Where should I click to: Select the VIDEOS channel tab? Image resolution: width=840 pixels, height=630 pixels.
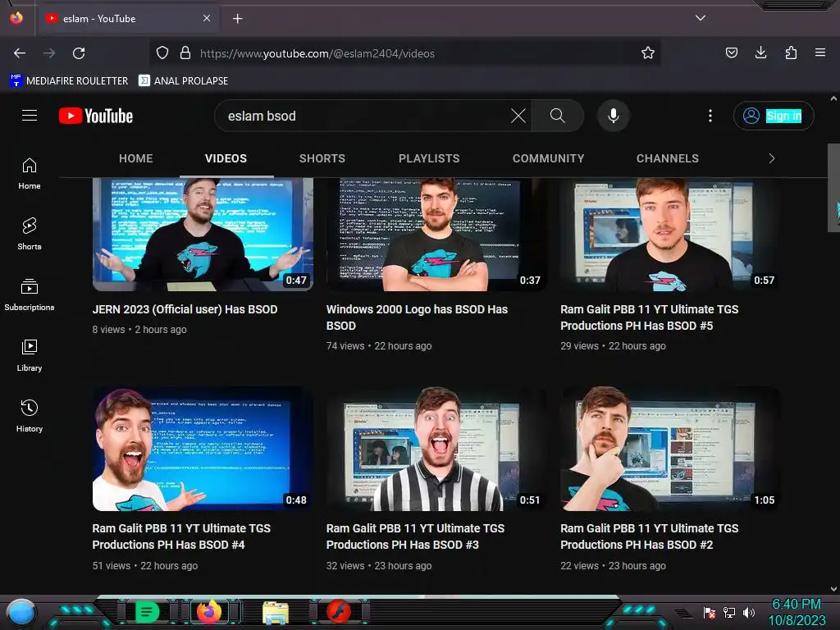(x=226, y=158)
